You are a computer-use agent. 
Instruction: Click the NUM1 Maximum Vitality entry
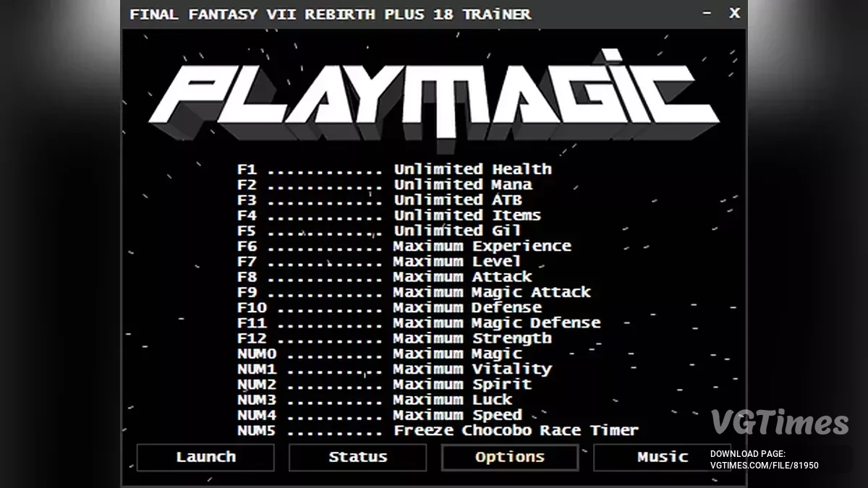click(x=394, y=369)
